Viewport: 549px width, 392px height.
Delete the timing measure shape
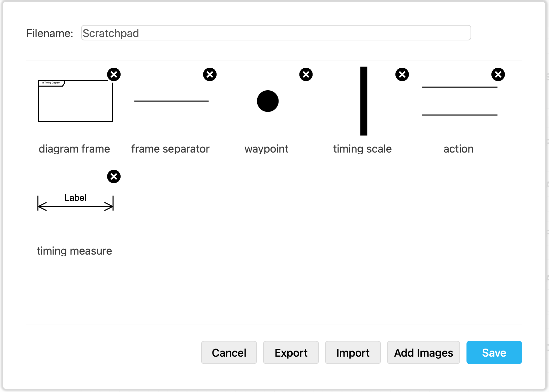click(114, 176)
